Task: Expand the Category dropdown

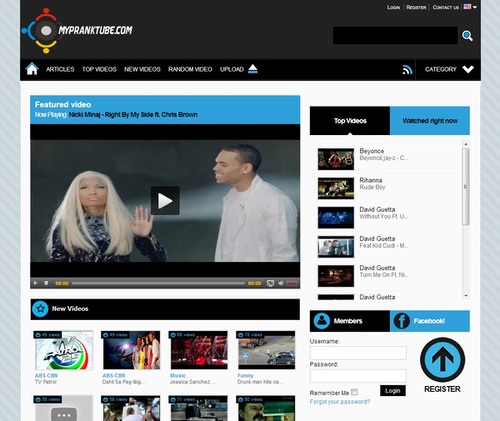Action: click(x=449, y=69)
